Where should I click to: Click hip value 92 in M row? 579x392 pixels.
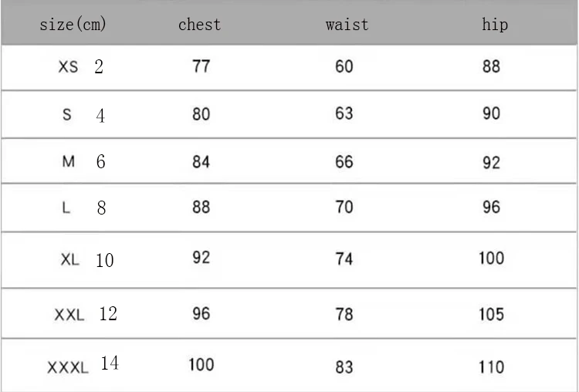tap(492, 163)
